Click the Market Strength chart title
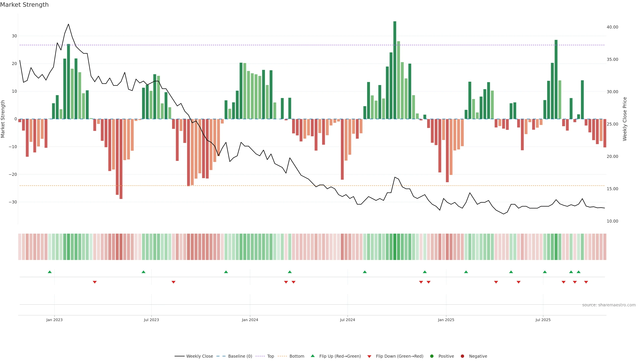 click(x=24, y=5)
